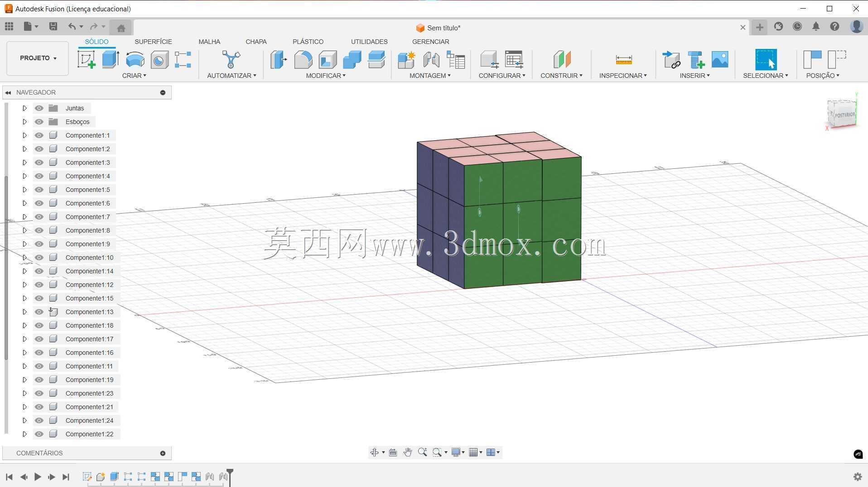Image resolution: width=868 pixels, height=487 pixels.
Task: Open a new design tab
Action: pos(760,27)
